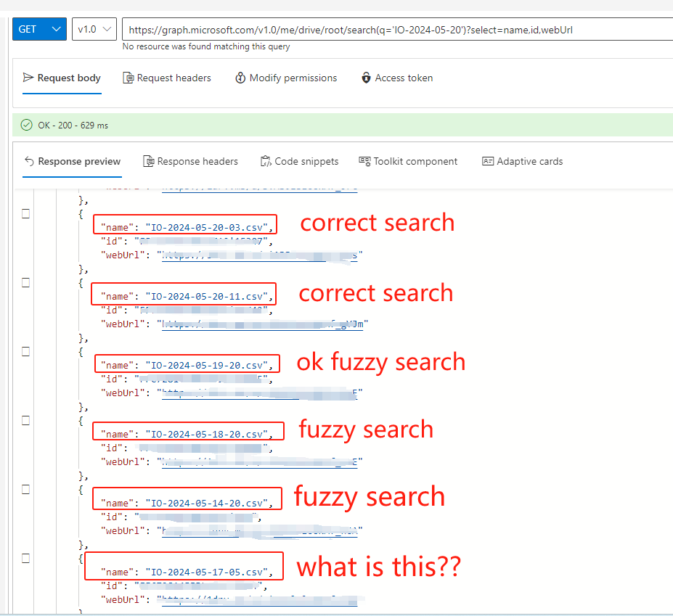Open the GET method dropdown
673x616 pixels.
coord(38,28)
